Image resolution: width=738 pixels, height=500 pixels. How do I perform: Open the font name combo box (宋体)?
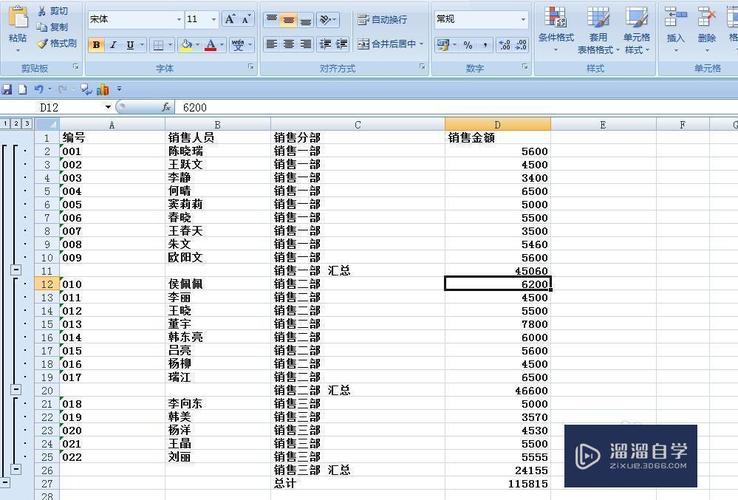[x=136, y=19]
